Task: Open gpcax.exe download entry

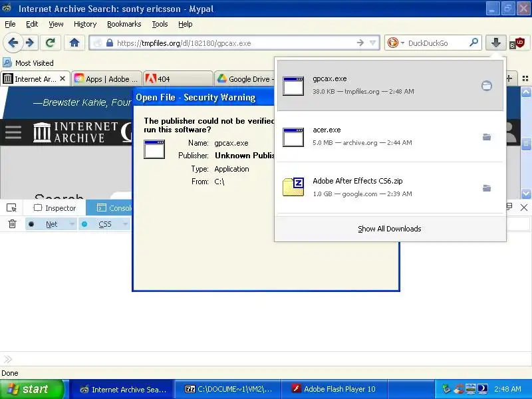Action: [390, 85]
